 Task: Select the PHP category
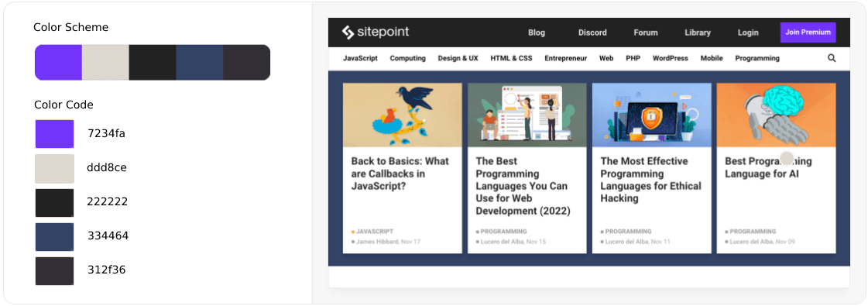point(633,58)
